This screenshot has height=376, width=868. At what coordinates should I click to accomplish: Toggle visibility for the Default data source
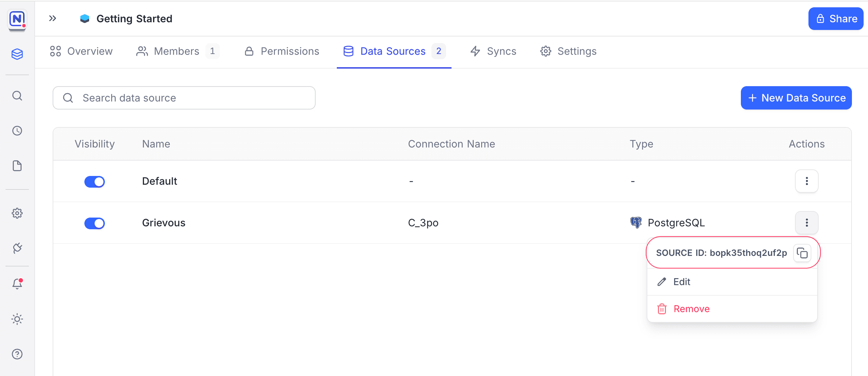point(94,181)
